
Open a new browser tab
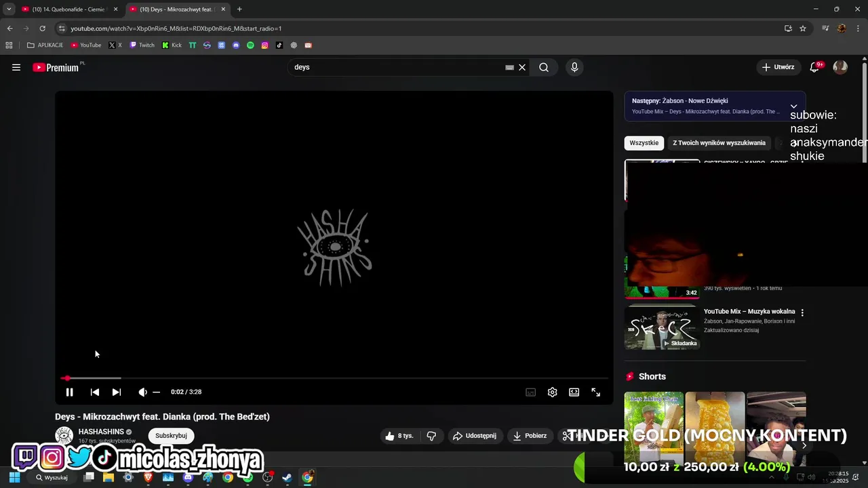(239, 9)
